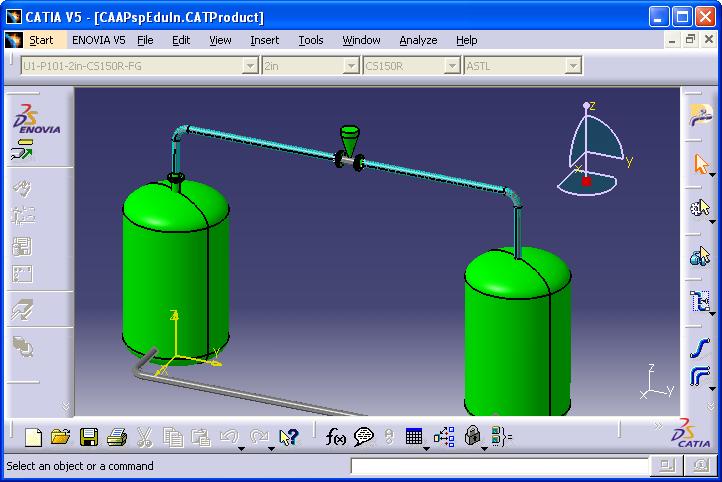Click the Start menu button
The width and height of the screenshot is (722, 482).
pos(41,40)
